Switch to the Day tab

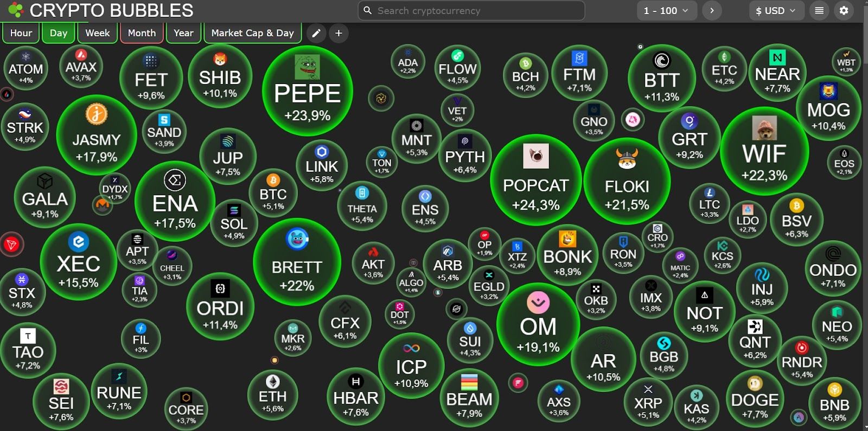59,33
